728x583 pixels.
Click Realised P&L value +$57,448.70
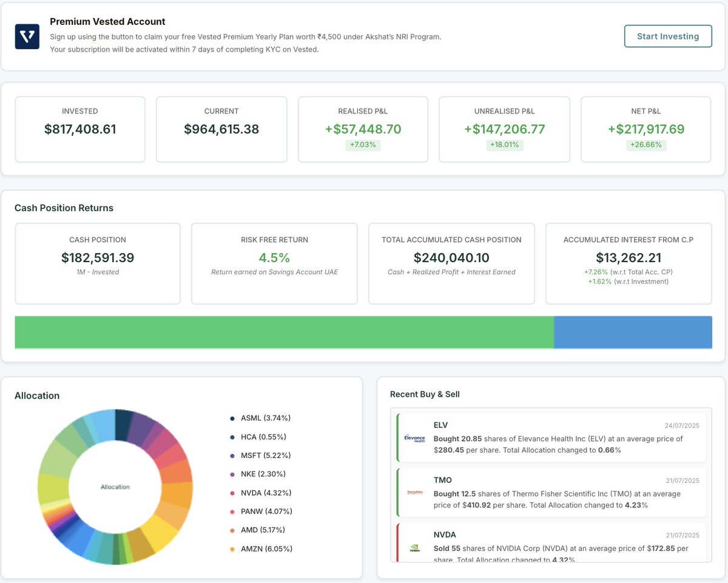(363, 129)
